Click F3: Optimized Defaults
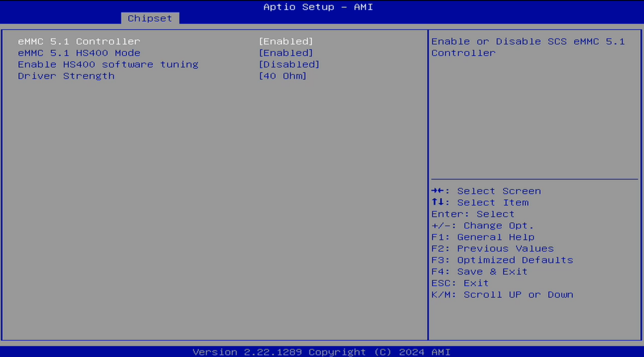Viewport: 644px width, 357px height. point(502,260)
